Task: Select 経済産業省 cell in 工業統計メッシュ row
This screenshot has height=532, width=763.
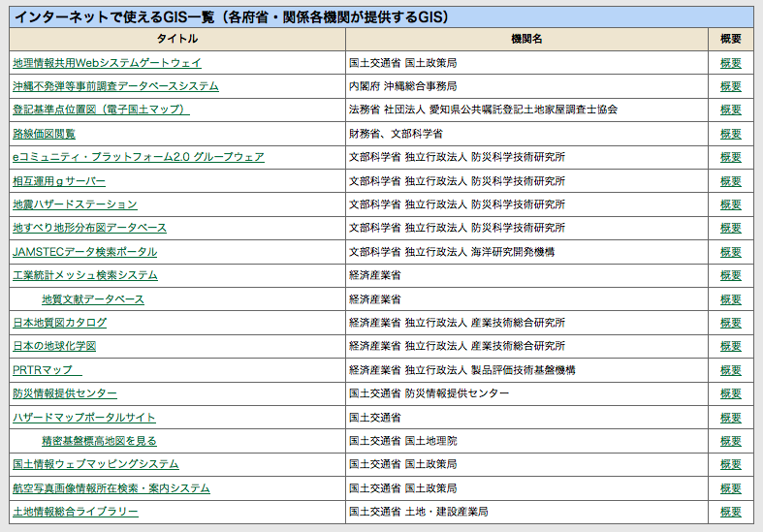Action: point(527,275)
